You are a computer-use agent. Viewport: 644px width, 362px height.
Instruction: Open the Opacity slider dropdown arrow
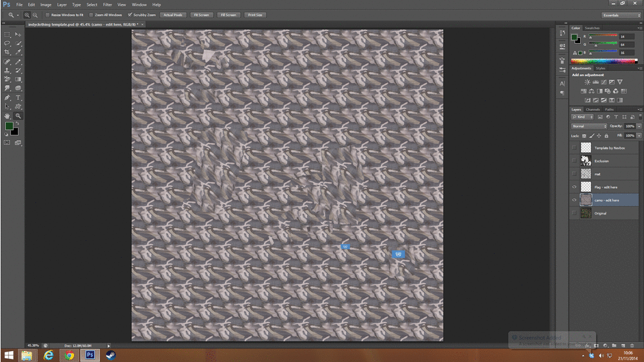[x=639, y=126]
